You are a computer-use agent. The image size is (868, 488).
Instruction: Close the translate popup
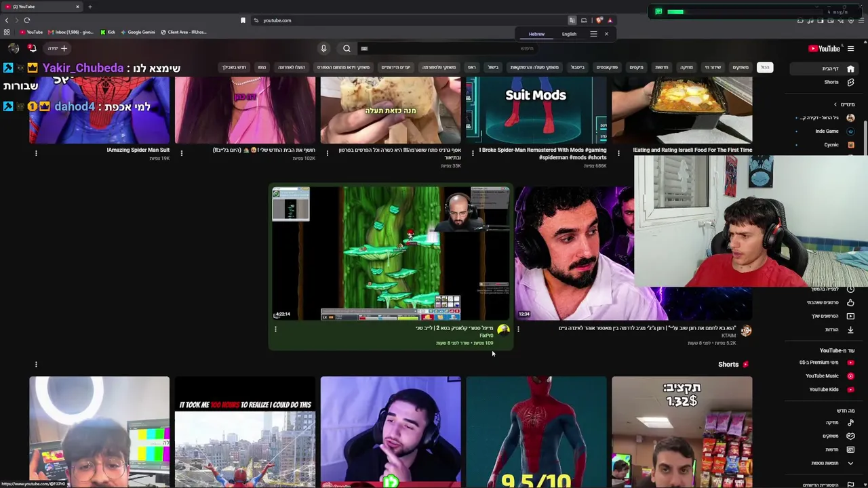[606, 34]
